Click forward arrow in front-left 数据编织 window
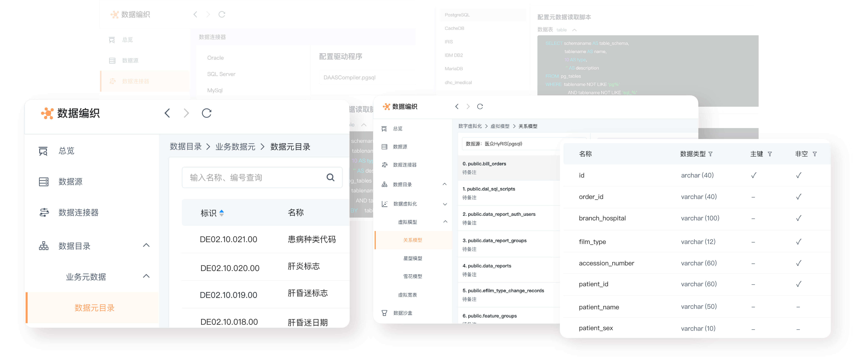This screenshot has height=360, width=868. [186, 113]
